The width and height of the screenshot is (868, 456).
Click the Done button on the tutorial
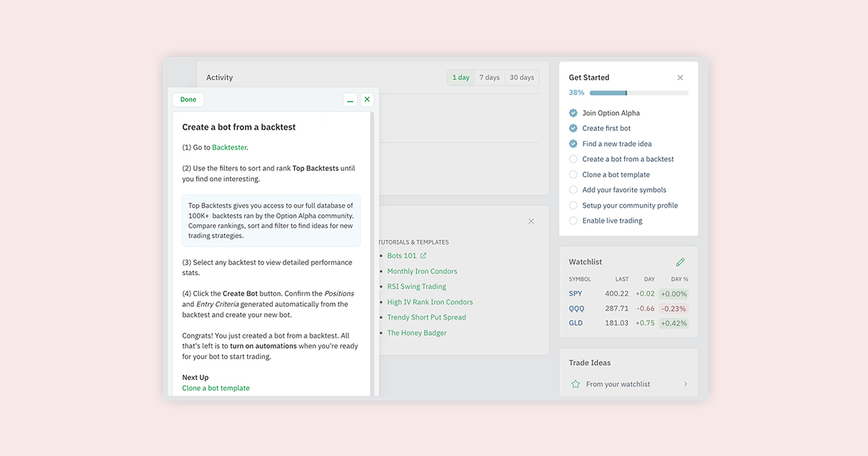(x=188, y=99)
